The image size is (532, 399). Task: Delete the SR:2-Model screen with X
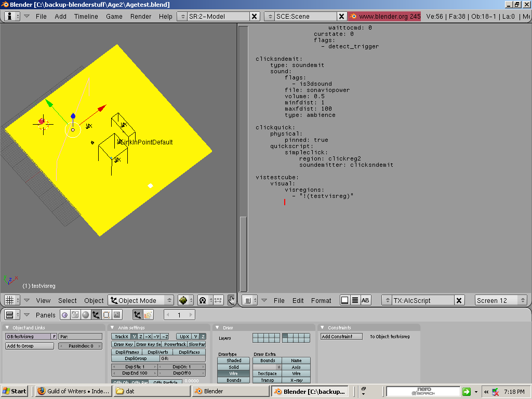pos(255,16)
